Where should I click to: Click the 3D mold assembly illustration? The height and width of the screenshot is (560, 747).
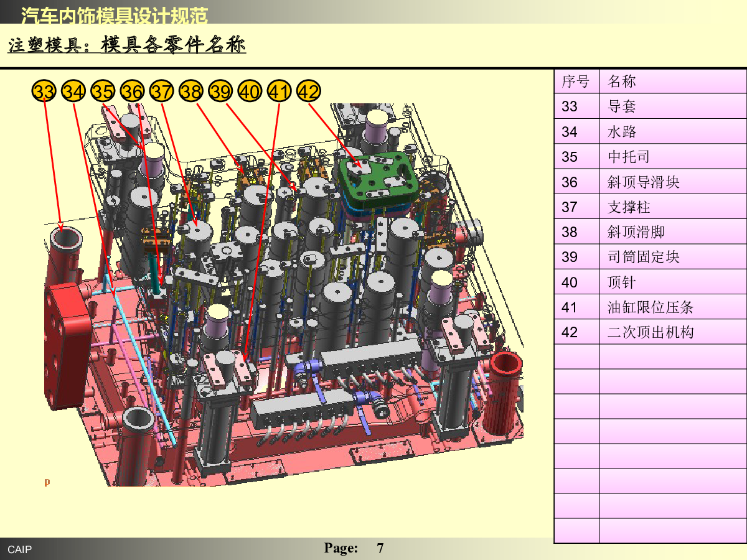click(x=283, y=295)
